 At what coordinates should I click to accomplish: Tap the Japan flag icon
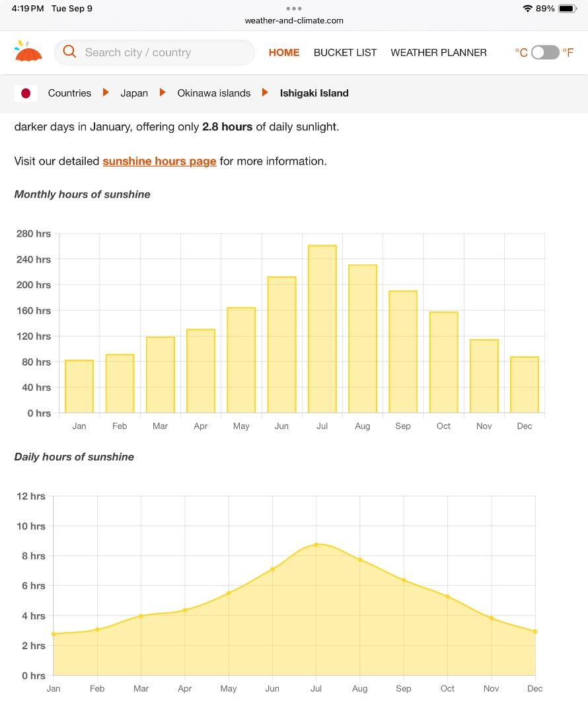[x=26, y=93]
